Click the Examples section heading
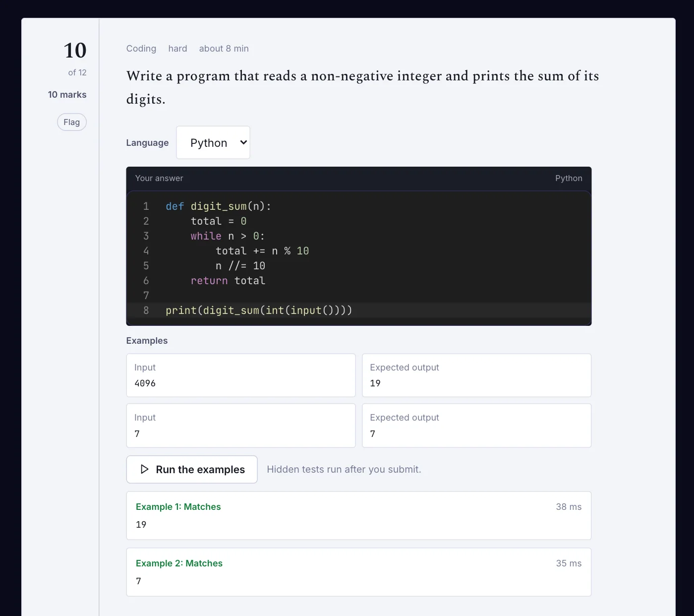Image resolution: width=694 pixels, height=616 pixels. (x=147, y=341)
